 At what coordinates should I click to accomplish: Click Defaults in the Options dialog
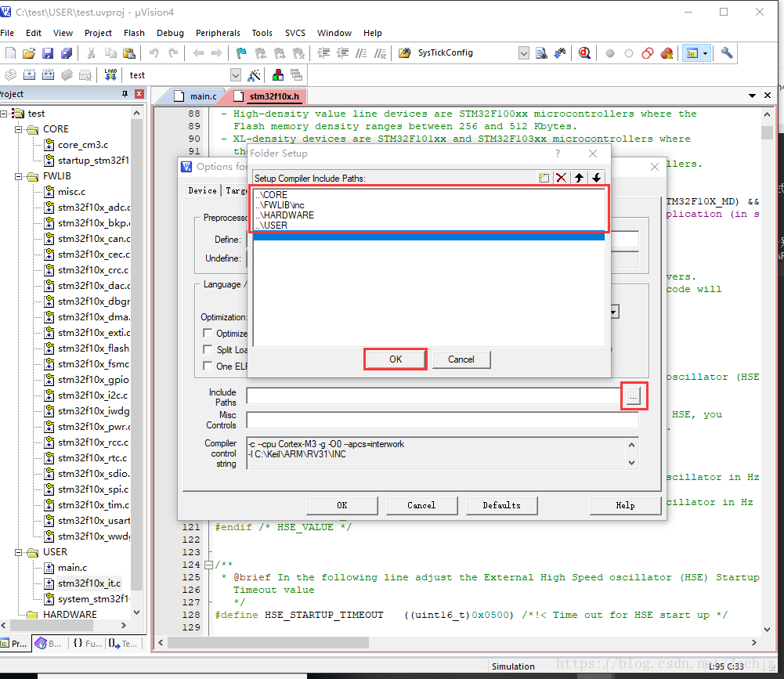pos(501,505)
